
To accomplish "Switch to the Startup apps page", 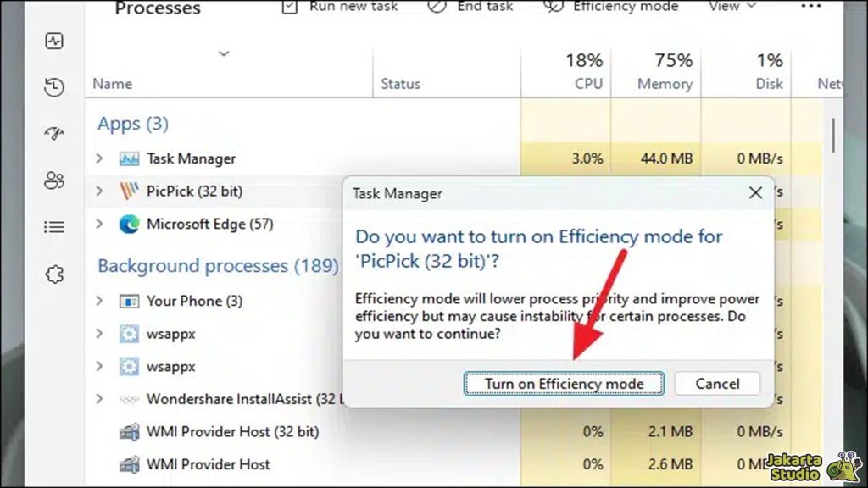I will click(53, 134).
